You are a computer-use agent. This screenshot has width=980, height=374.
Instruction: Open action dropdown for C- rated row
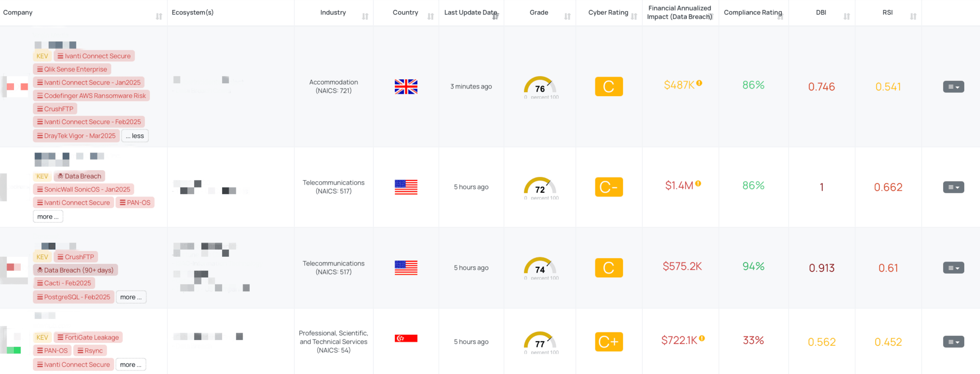click(953, 187)
